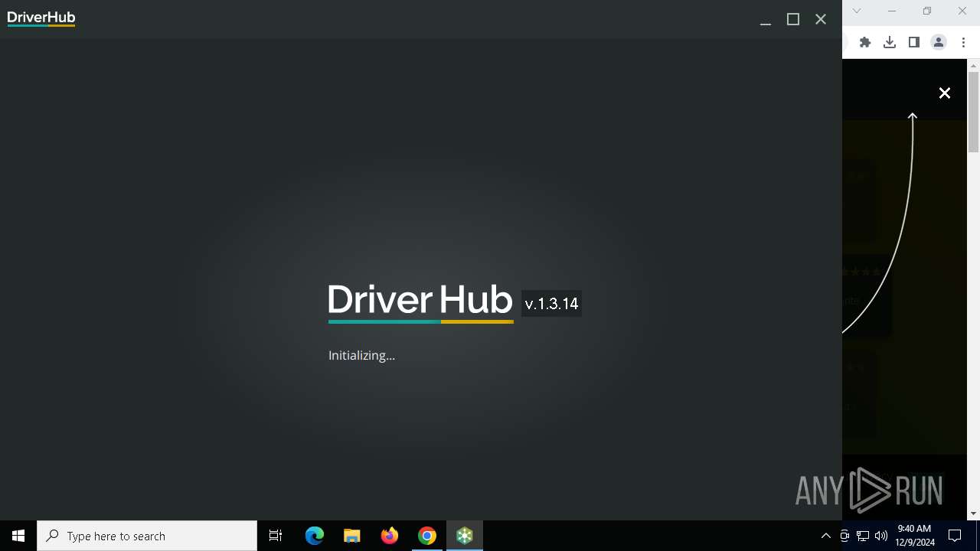Image resolution: width=980 pixels, height=551 pixels.
Task: Open Task View on taskbar
Action: tap(276, 536)
